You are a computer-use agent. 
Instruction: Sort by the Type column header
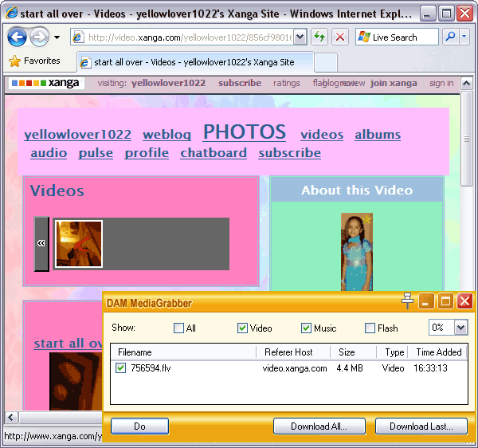pyautogui.click(x=392, y=352)
